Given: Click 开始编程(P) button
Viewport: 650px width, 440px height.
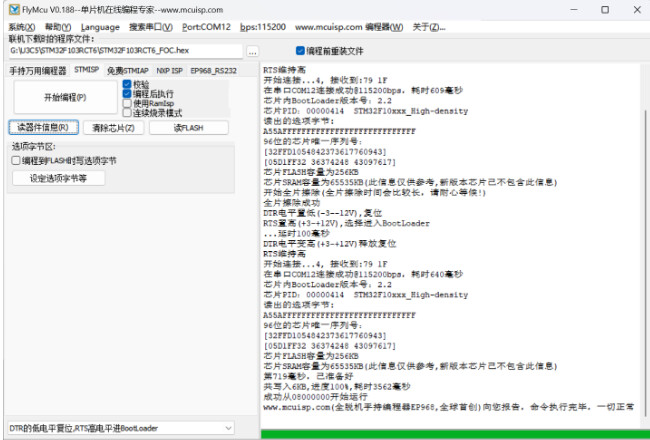Looking at the screenshot, I should 65,97.
